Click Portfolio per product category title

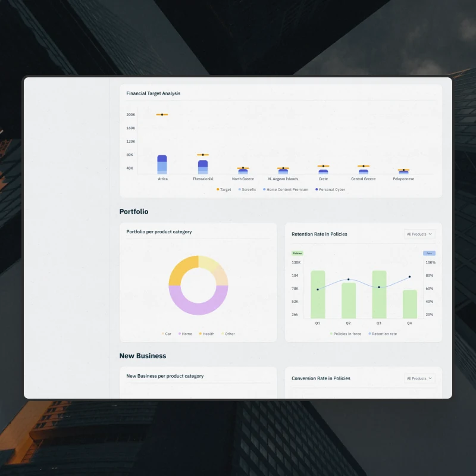point(159,231)
